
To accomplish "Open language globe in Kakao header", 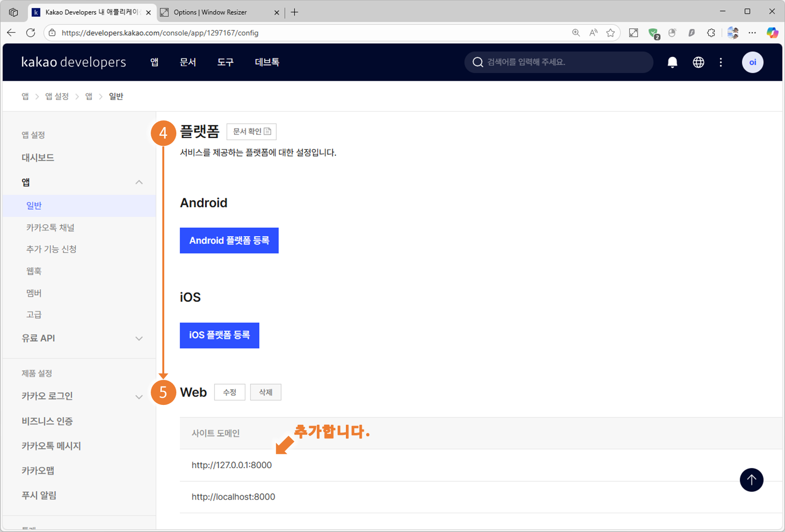I will 699,62.
